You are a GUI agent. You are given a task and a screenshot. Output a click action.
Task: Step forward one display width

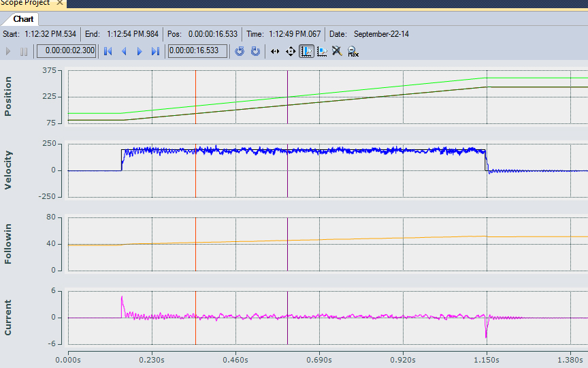click(x=140, y=51)
